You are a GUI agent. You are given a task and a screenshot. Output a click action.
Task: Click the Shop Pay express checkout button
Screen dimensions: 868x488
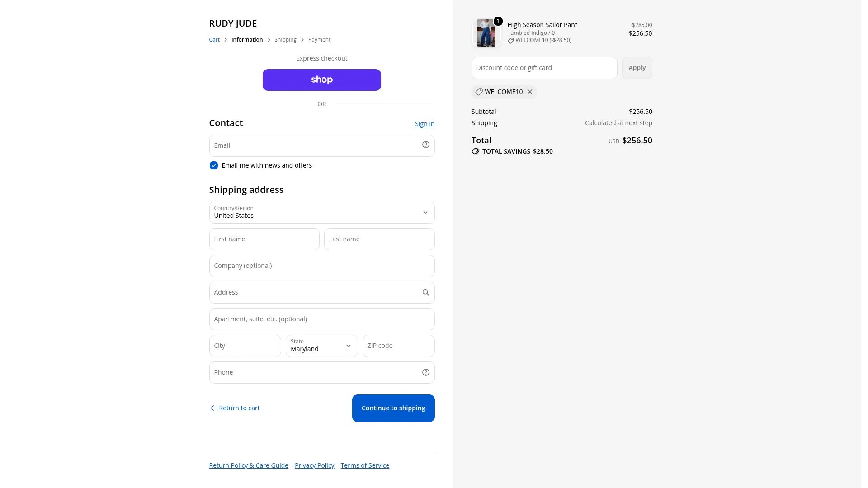coord(322,80)
